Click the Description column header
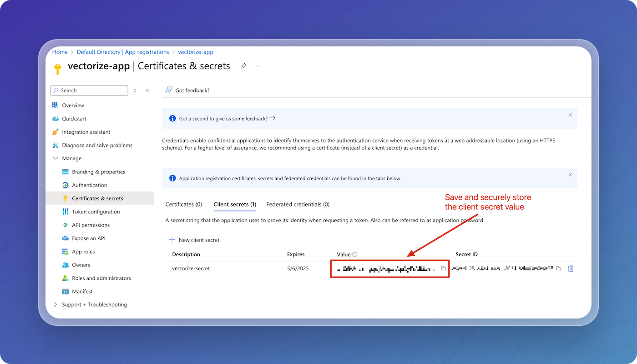637x364 pixels. click(x=186, y=254)
